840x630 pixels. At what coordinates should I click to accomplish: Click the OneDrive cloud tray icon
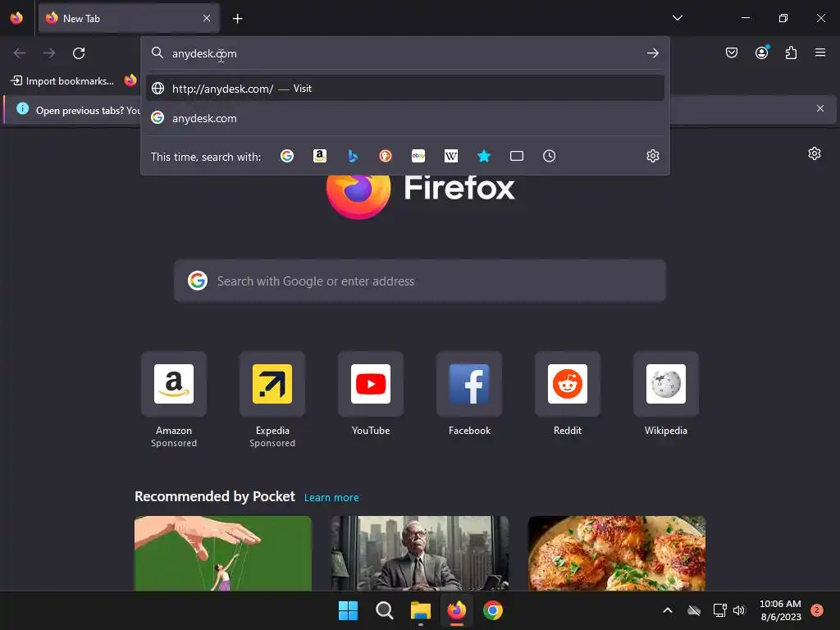coord(694,610)
